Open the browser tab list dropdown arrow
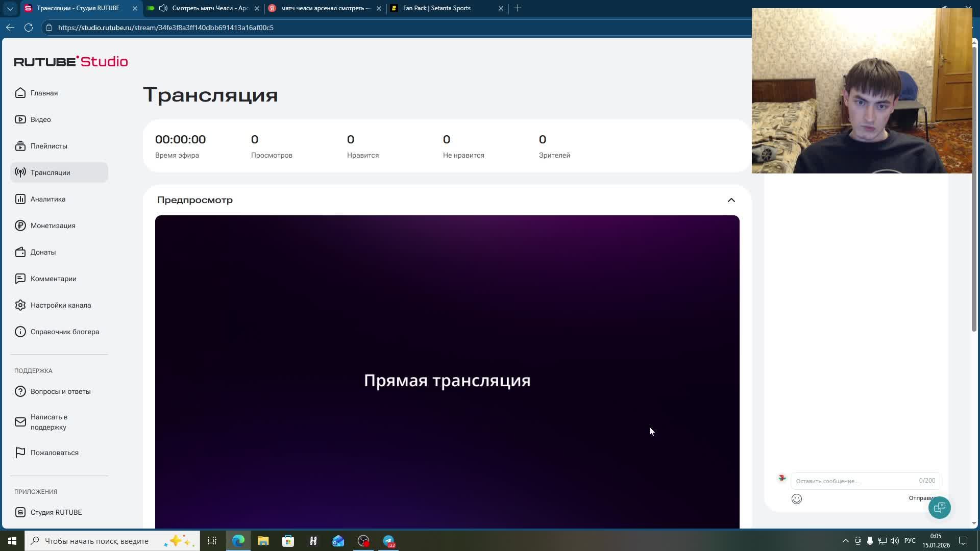Image resolution: width=980 pixels, height=551 pixels. click(x=10, y=8)
